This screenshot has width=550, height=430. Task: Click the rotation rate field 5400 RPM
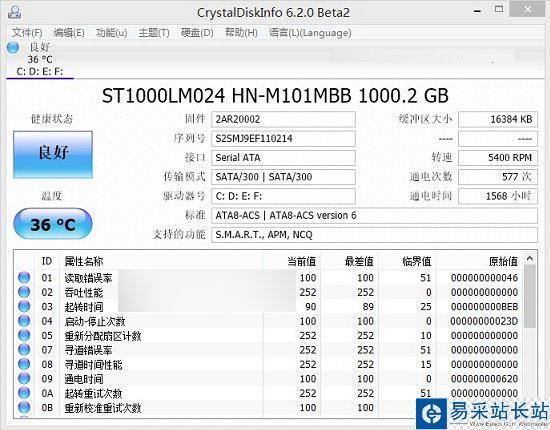point(498,158)
